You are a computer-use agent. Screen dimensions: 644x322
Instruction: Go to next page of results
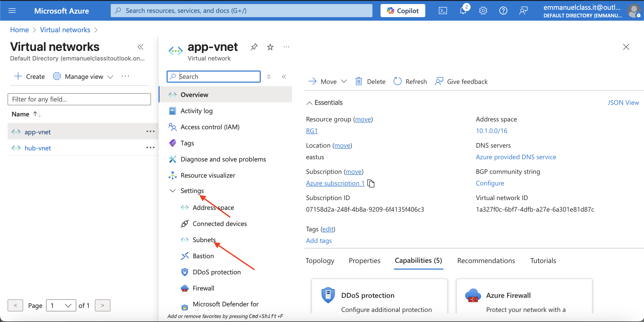(x=102, y=305)
